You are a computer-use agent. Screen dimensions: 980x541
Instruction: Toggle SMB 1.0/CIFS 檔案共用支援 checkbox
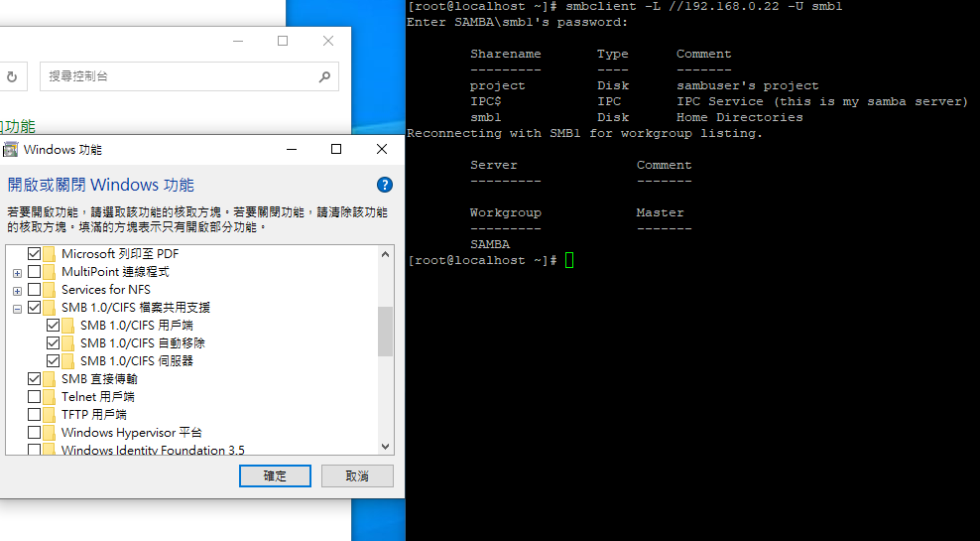coord(35,307)
